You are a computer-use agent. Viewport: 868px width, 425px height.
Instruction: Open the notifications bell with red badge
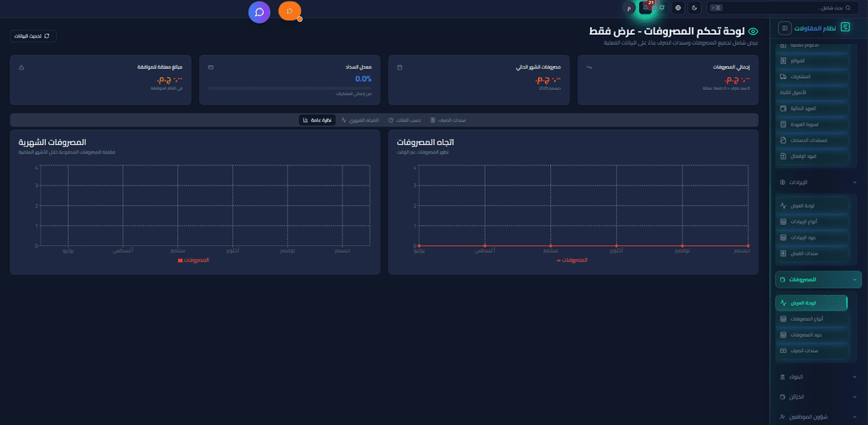point(646,8)
